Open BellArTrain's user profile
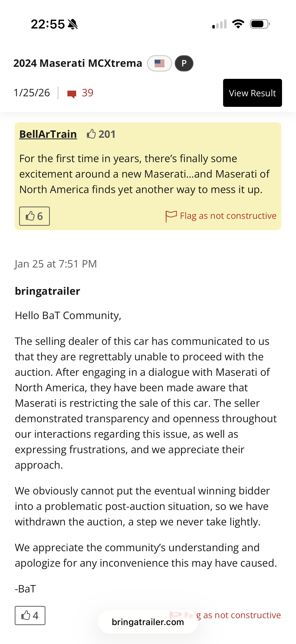 point(48,134)
